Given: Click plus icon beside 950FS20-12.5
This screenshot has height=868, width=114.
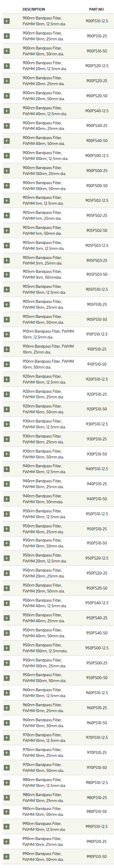Looking at the screenshot, I should pos(6,558).
